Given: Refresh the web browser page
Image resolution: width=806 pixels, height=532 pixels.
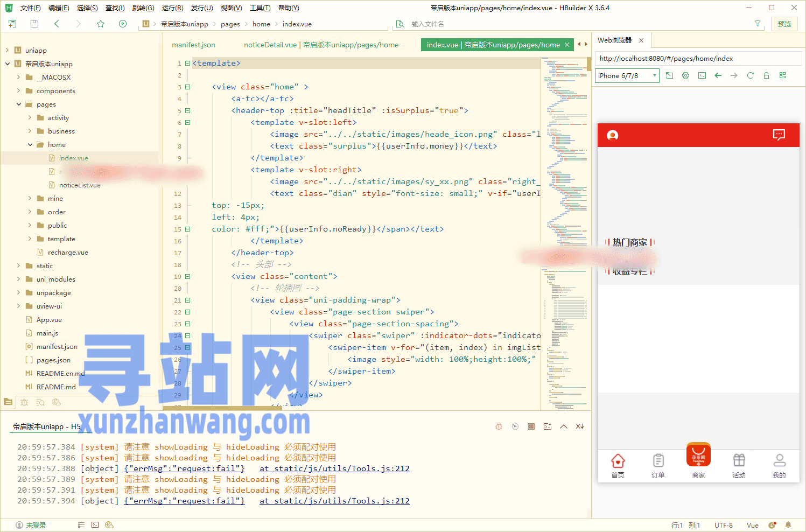Looking at the screenshot, I should point(750,75).
